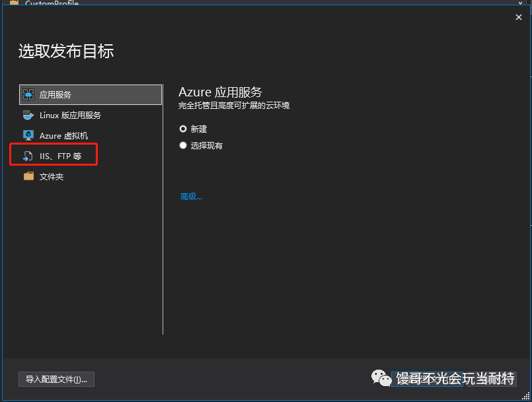Click the 完全托管且高度可扩展的云环境 description text

[x=234, y=106]
